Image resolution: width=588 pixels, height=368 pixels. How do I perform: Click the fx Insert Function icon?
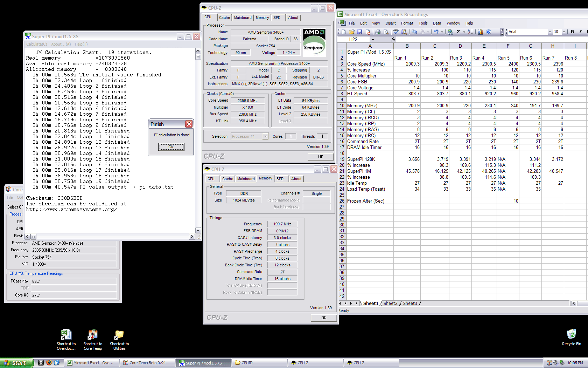pos(393,39)
